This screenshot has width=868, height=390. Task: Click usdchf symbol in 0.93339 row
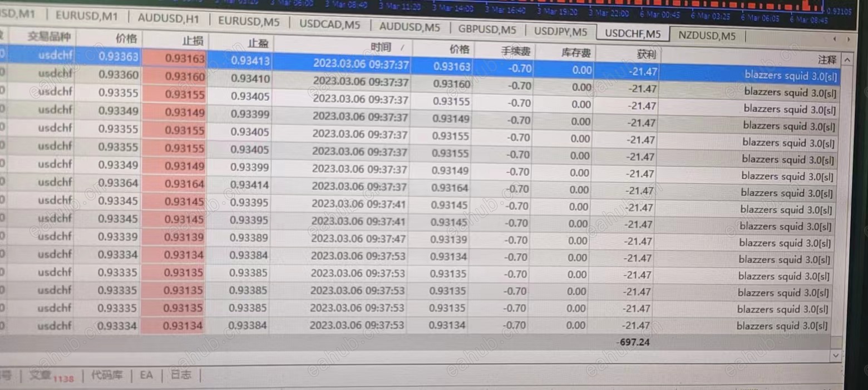click(x=55, y=236)
